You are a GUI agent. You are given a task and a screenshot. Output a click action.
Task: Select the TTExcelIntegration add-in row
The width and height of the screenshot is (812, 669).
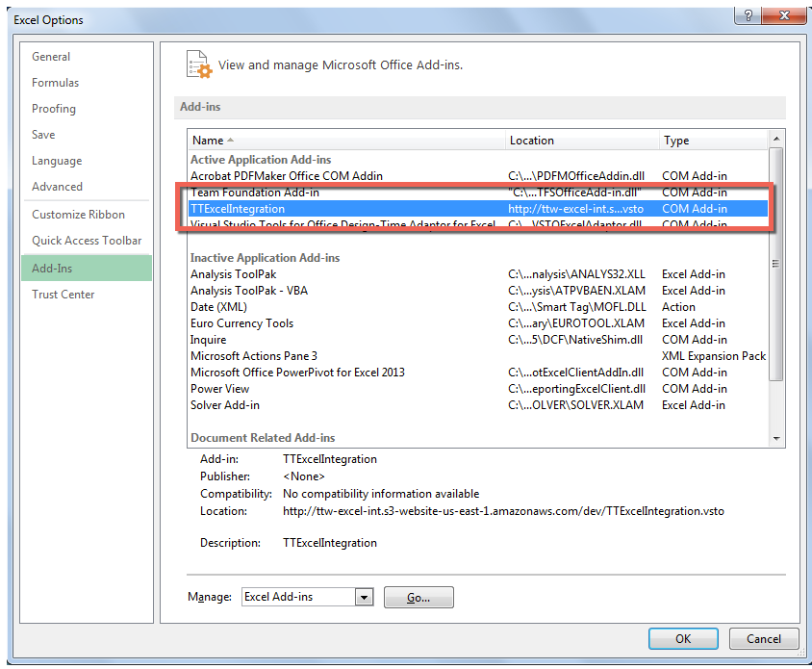point(477,209)
